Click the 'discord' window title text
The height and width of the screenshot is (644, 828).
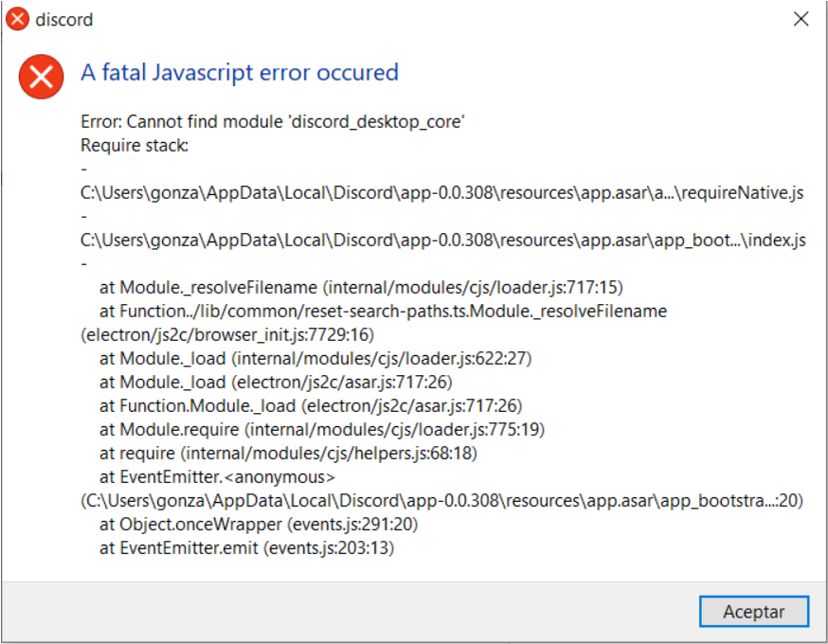click(63, 20)
